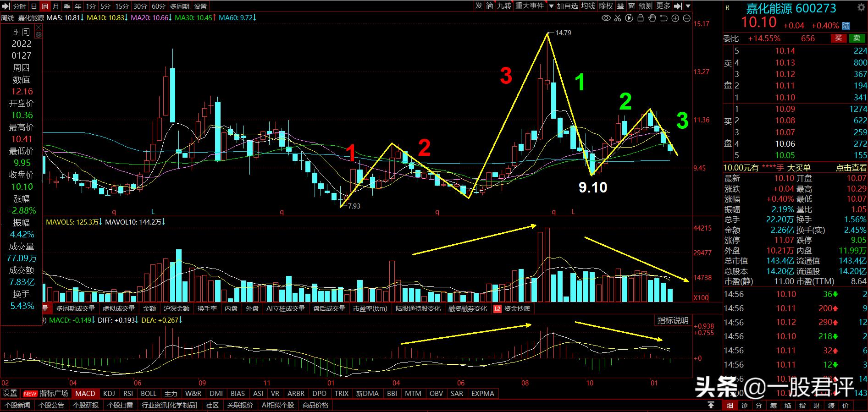Toggle 简 simplified view
Image resolution: width=868 pixels, height=412 pixels.
point(490,6)
